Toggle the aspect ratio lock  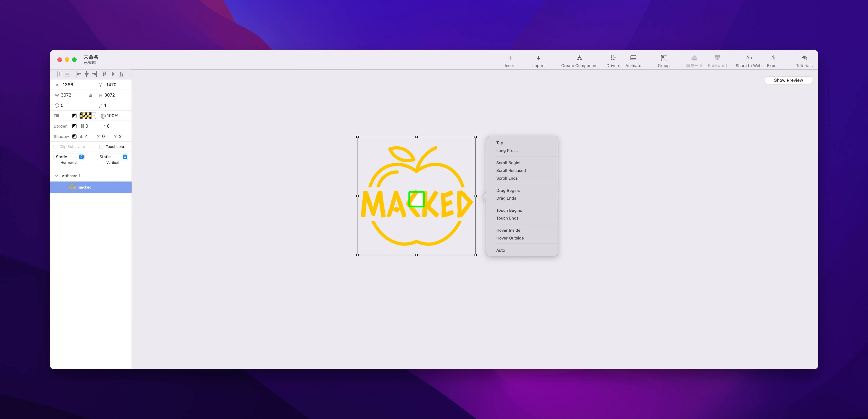pyautogui.click(x=90, y=95)
